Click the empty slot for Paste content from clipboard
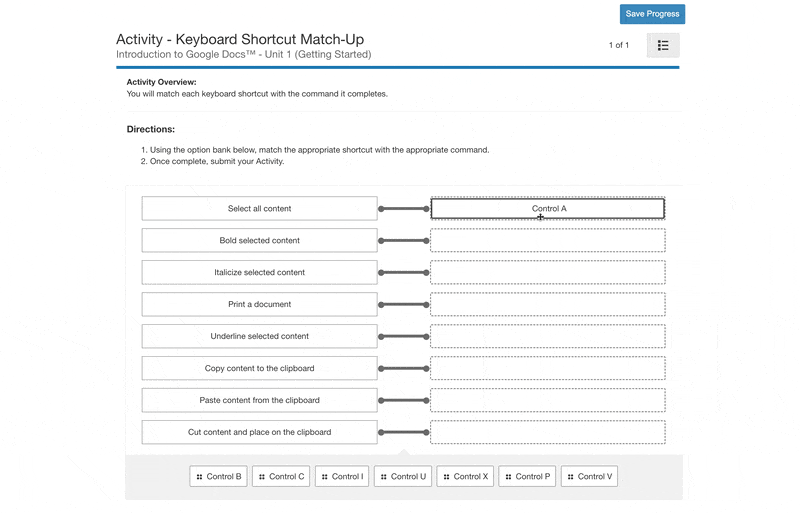This screenshot has height=513, width=800. coord(548,400)
